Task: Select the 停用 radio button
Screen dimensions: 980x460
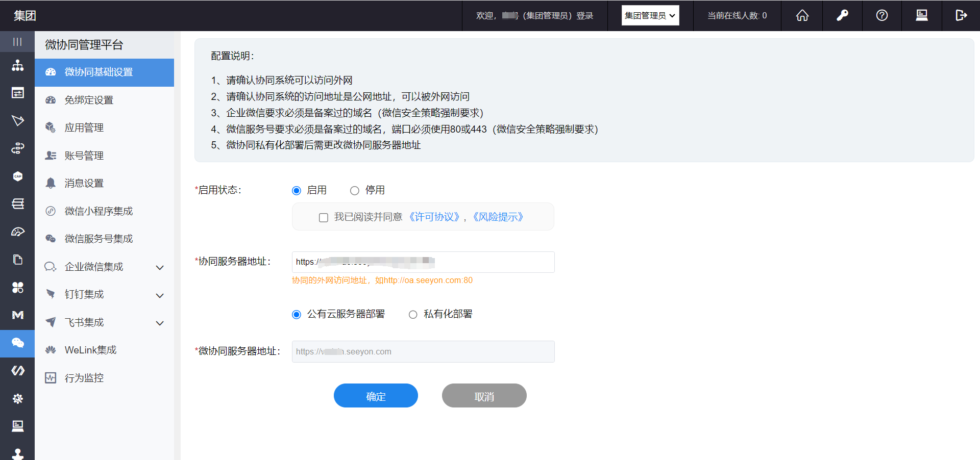Action: [x=355, y=191]
